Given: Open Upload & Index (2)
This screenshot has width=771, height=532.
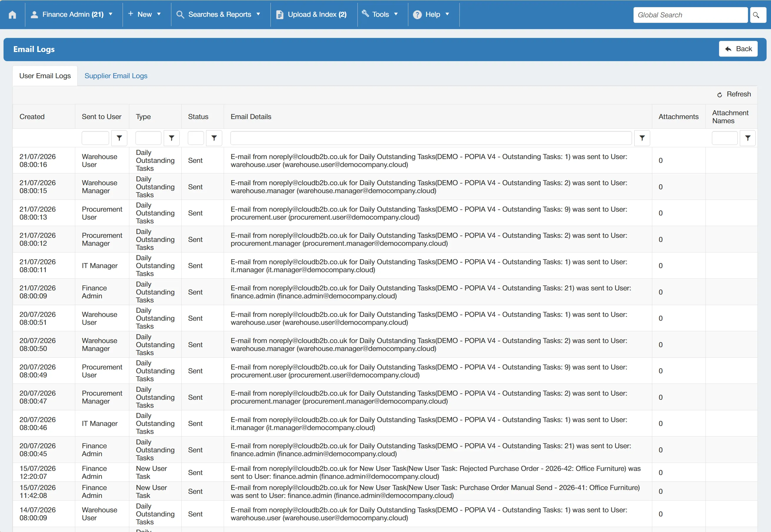Looking at the screenshot, I should point(312,14).
